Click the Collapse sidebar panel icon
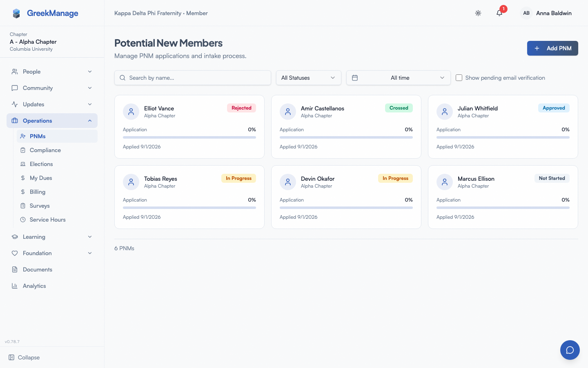The width and height of the screenshot is (588, 368). pos(11,357)
